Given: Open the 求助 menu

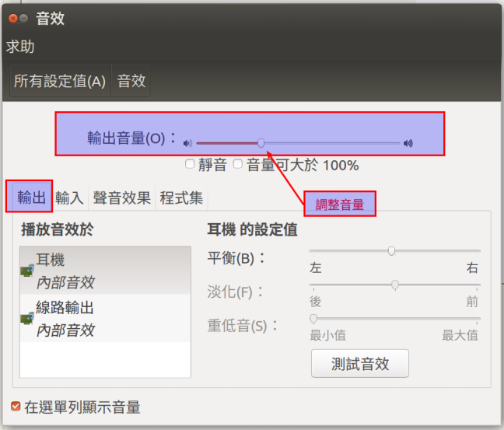Looking at the screenshot, I should (20, 47).
